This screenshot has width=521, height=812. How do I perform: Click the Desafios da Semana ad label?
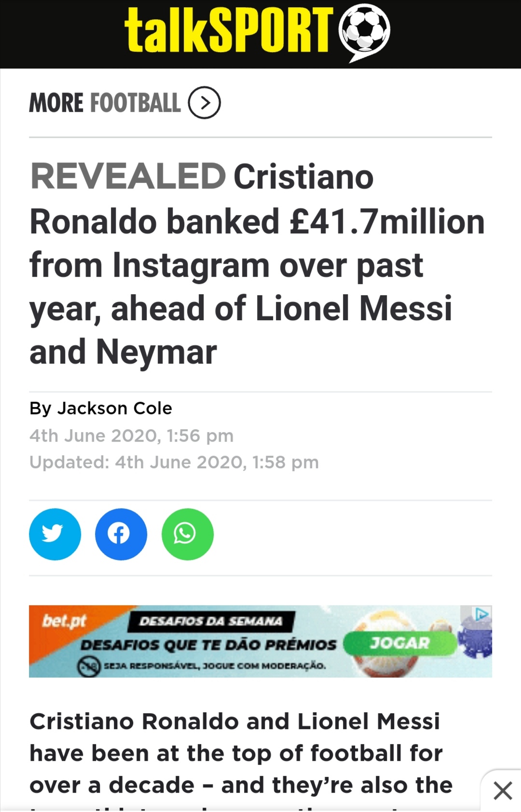pyautogui.click(x=210, y=621)
